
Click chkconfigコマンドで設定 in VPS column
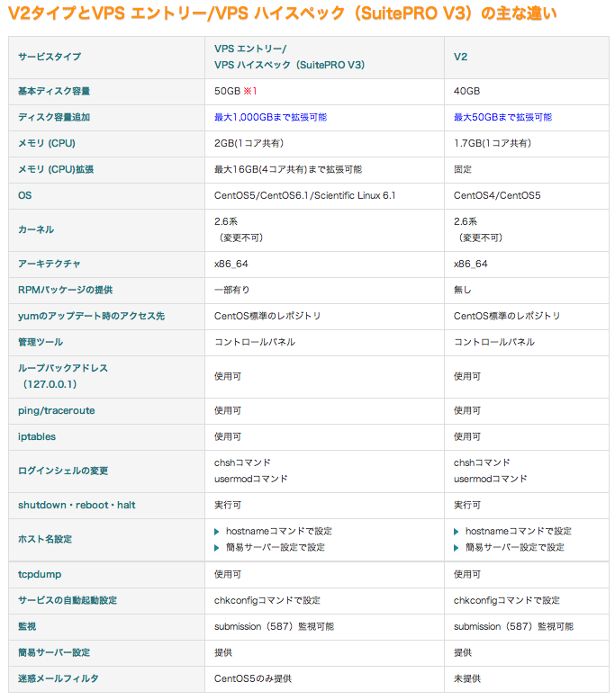coord(267,600)
